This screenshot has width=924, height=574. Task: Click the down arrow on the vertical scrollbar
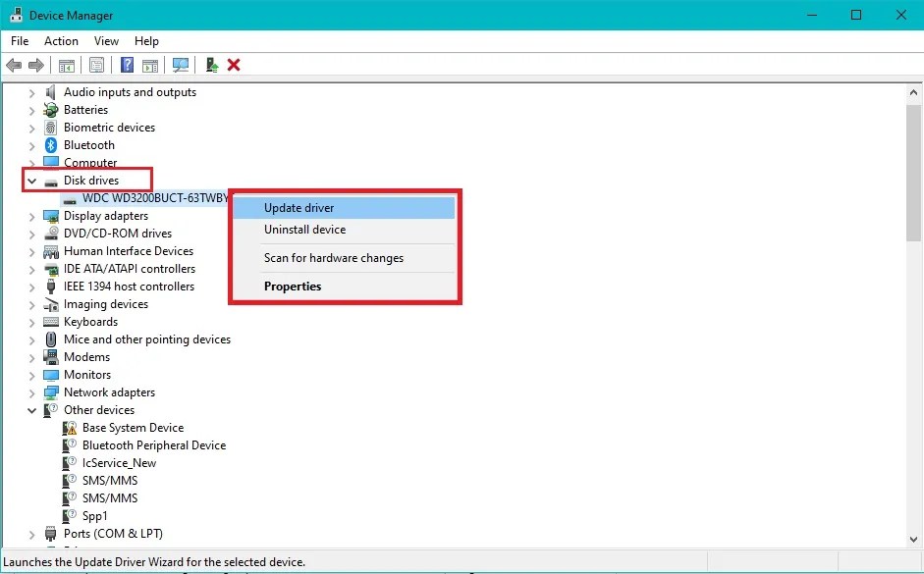(913, 540)
